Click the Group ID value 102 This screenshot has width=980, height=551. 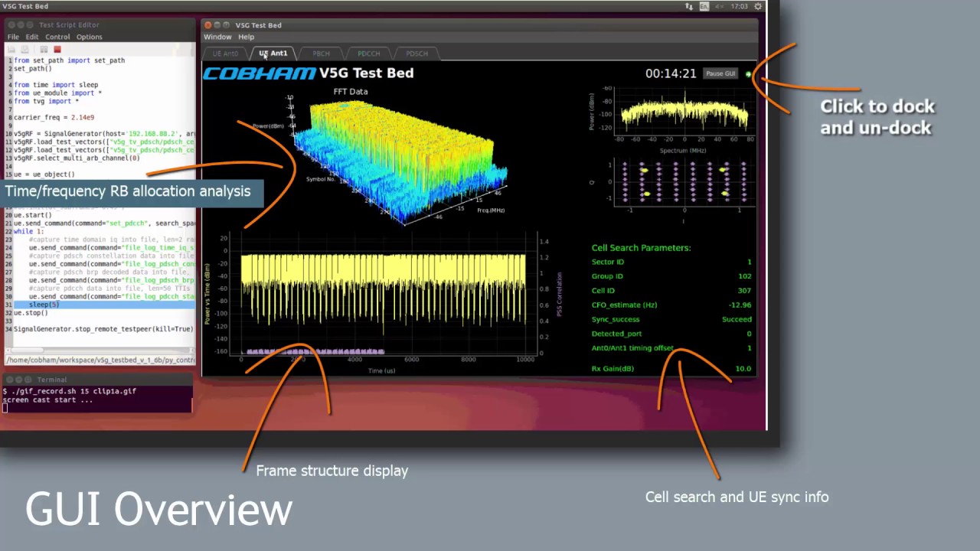click(x=745, y=276)
